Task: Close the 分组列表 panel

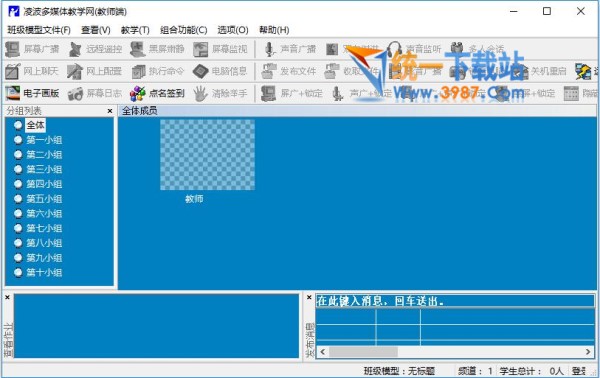Action: [x=110, y=111]
